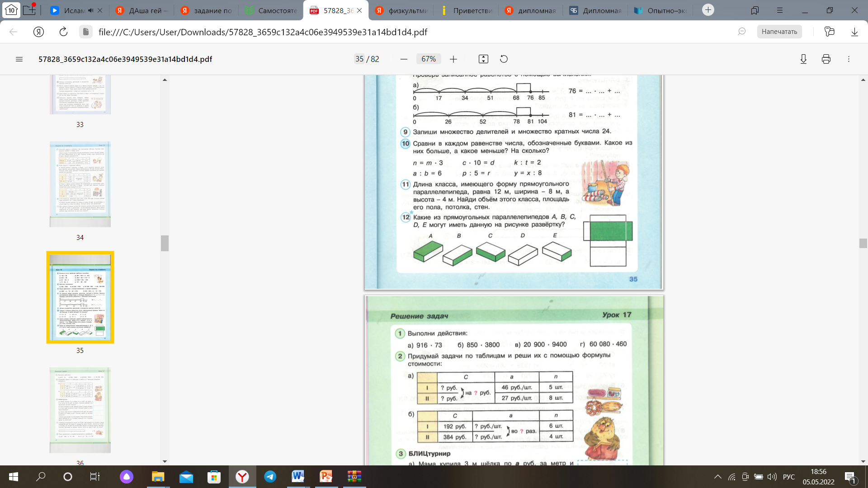This screenshot has height=488, width=868.
Task: Mute the sound icon on 'Ислам' tab
Action: pyautogui.click(x=91, y=10)
